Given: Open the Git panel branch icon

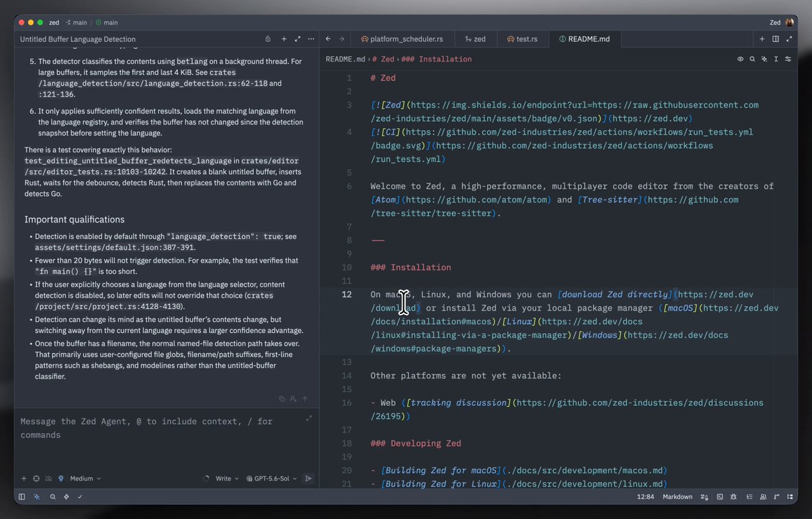Looking at the screenshot, I should pos(777,497).
